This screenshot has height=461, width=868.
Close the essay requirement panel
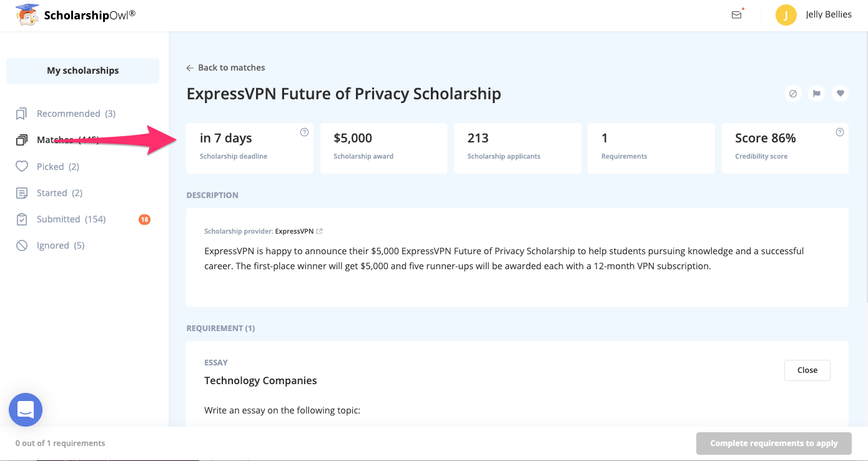(x=807, y=370)
